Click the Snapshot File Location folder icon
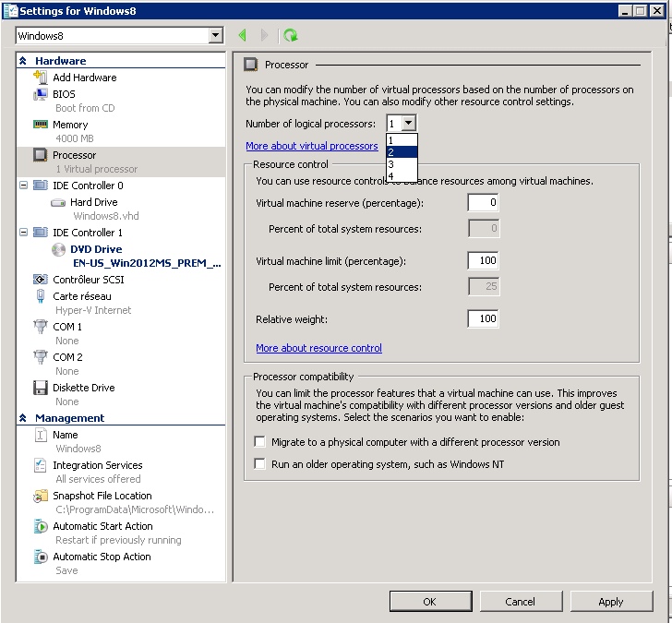 [x=41, y=496]
